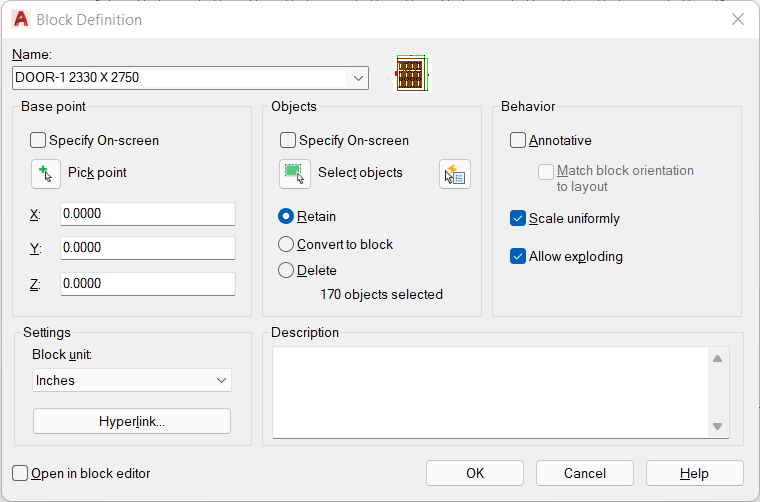Select the Convert to block radio option
The height and width of the screenshot is (502, 760).
click(286, 244)
